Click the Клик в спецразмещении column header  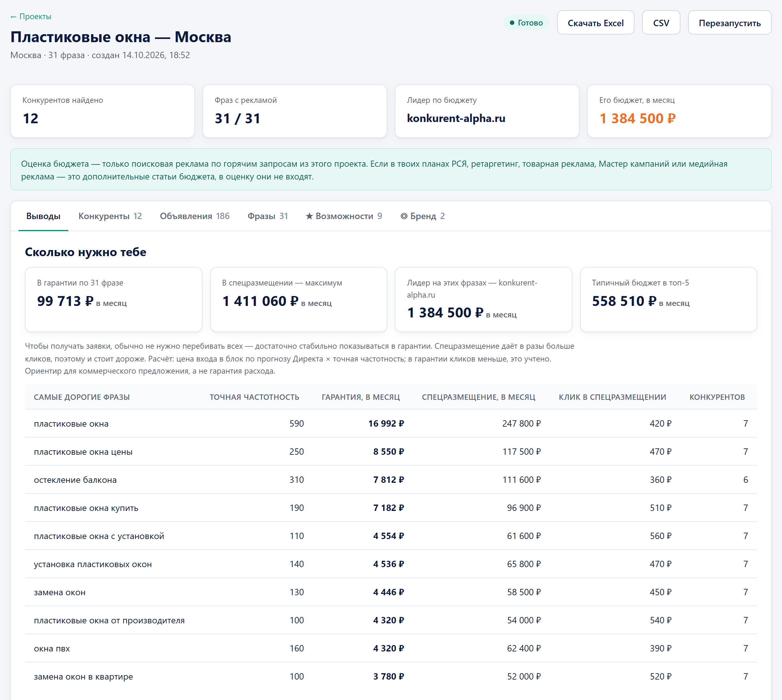tap(612, 397)
